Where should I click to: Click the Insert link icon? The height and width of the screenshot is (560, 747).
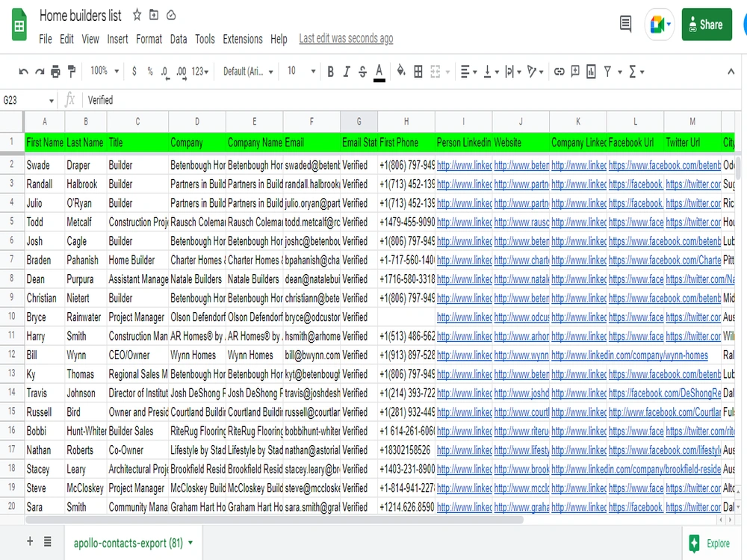click(x=560, y=72)
